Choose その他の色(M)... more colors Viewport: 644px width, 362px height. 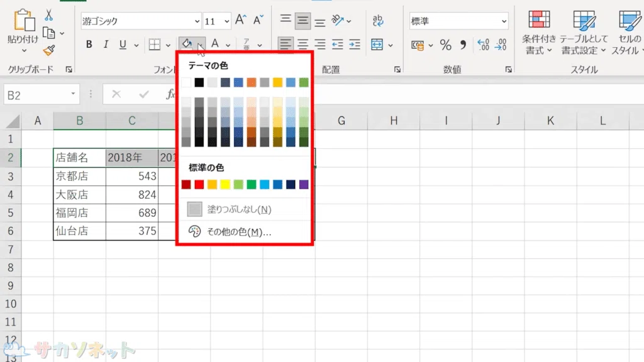245,231
